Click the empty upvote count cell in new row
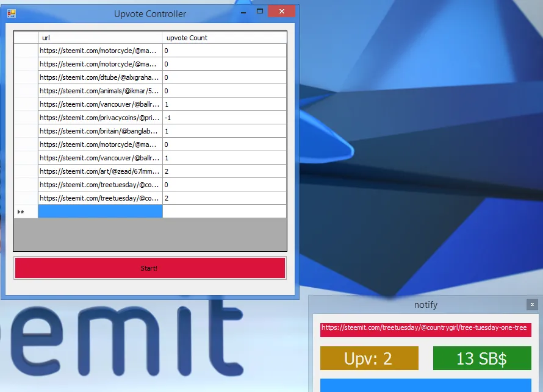The width and height of the screenshot is (543, 392). [x=225, y=212]
